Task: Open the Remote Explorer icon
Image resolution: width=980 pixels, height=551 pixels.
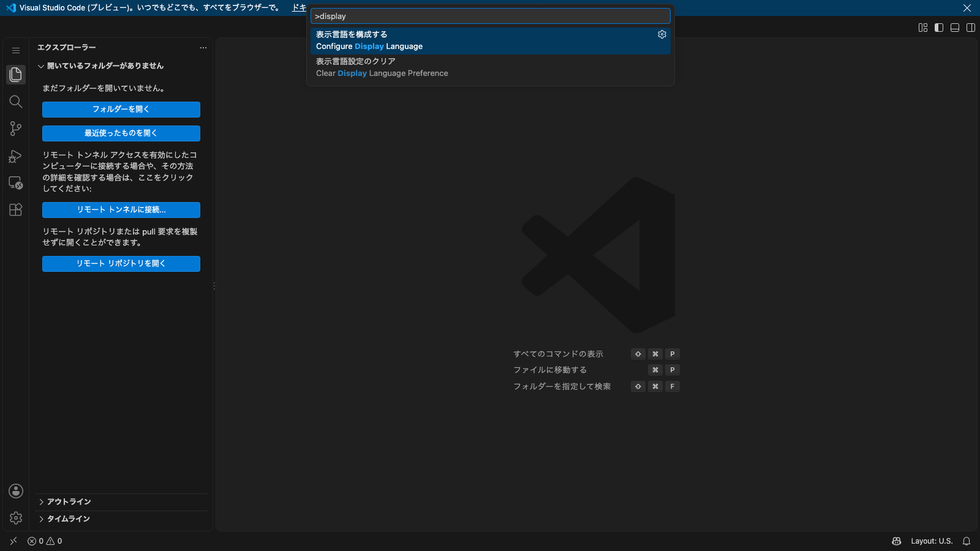Action: [x=16, y=183]
